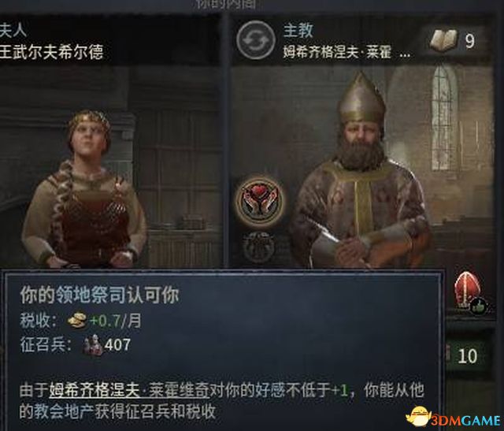
Task: Click the bishop name 姆希齐格涅夫·莱霍 at top
Action: coord(337,52)
